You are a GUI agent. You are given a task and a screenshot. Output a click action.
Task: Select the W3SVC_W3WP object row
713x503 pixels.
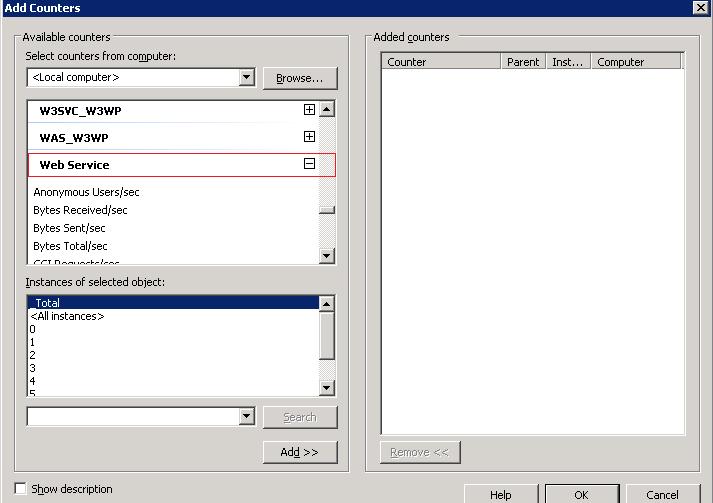point(173,111)
